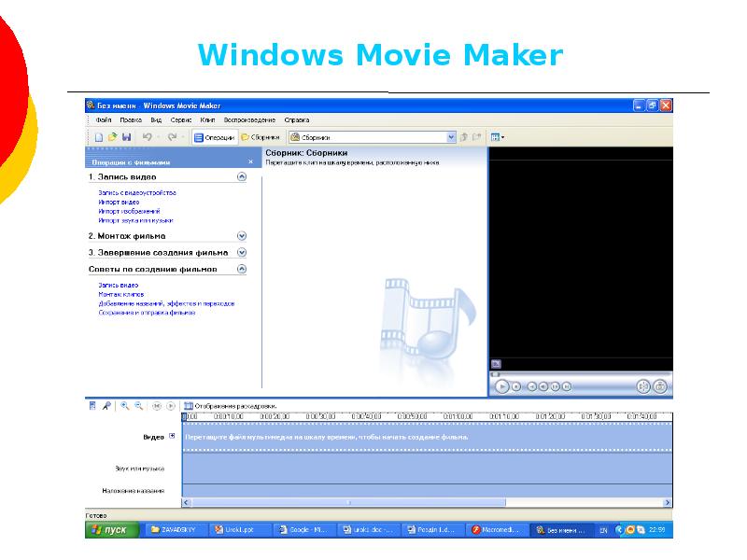The width and height of the screenshot is (747, 560).
Task: Open the Файл menu
Action: [104, 120]
